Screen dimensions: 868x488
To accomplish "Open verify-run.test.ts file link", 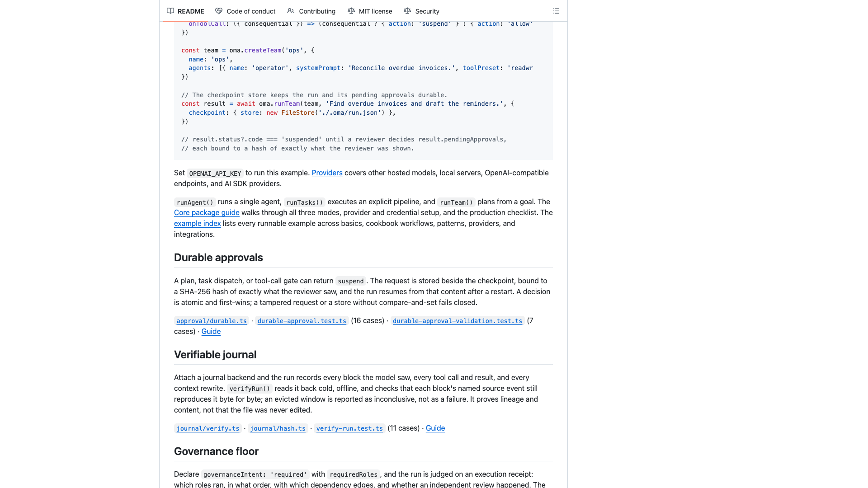I will click(x=349, y=428).
